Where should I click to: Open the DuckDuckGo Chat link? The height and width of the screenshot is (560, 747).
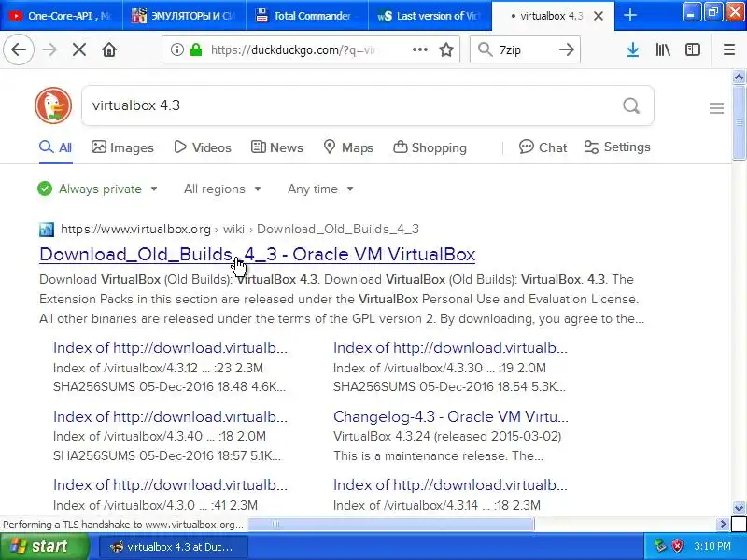(x=543, y=147)
